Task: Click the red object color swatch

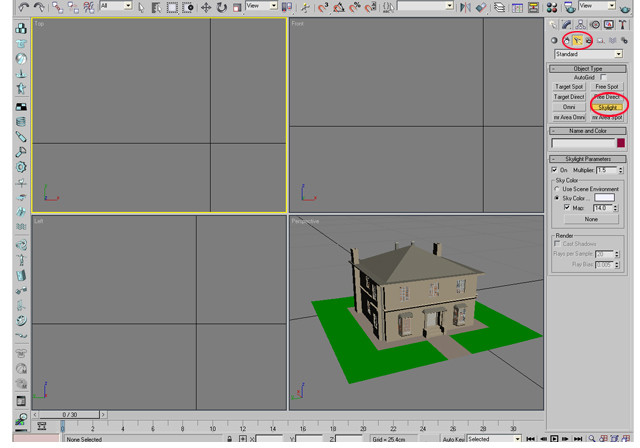Action: coord(620,143)
